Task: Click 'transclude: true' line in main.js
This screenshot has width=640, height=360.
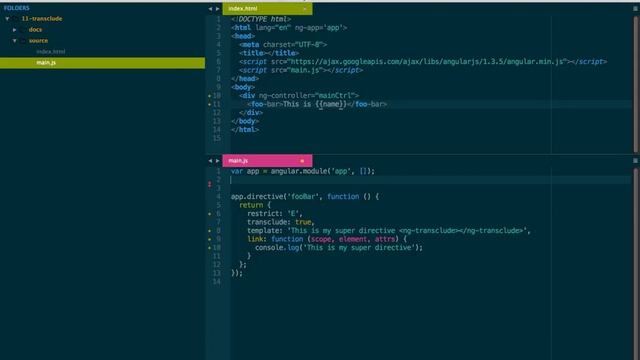Action: [x=280, y=222]
